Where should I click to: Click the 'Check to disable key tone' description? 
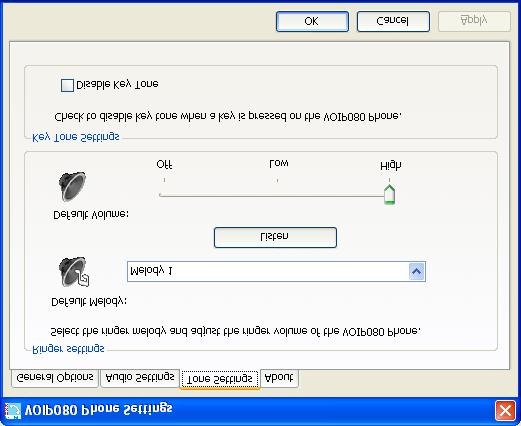[228, 117]
